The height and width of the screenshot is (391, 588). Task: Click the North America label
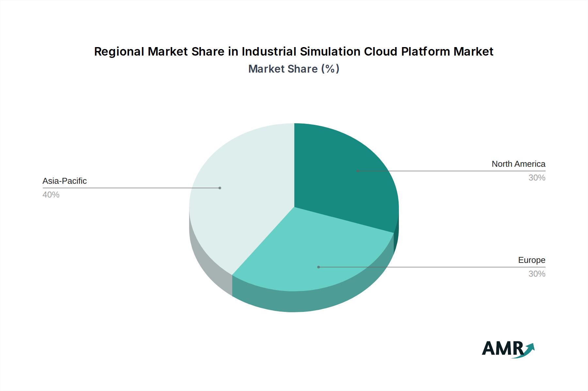pos(518,164)
